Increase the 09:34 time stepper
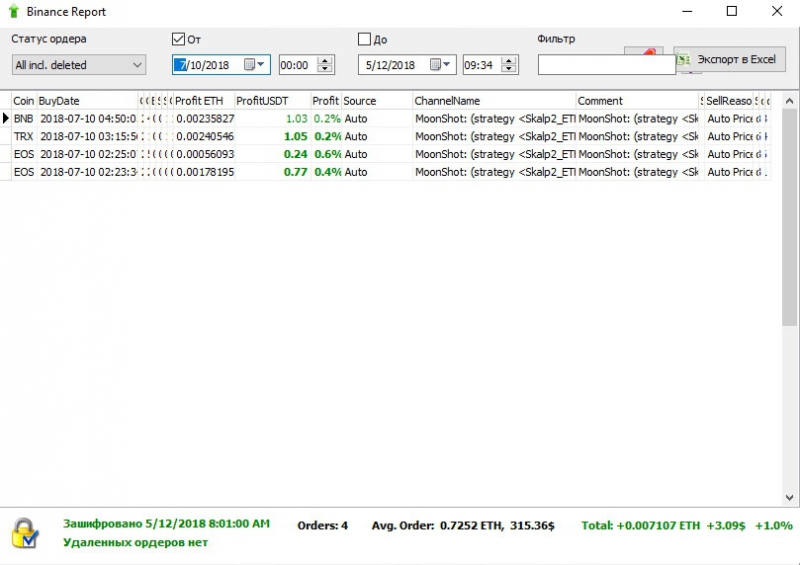The width and height of the screenshot is (800, 565). tap(509, 60)
